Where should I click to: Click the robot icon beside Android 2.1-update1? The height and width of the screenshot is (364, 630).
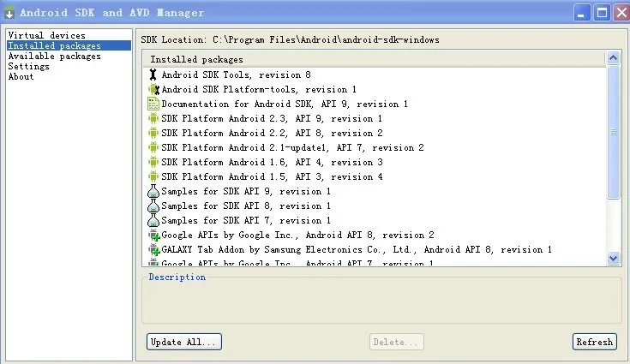point(153,147)
